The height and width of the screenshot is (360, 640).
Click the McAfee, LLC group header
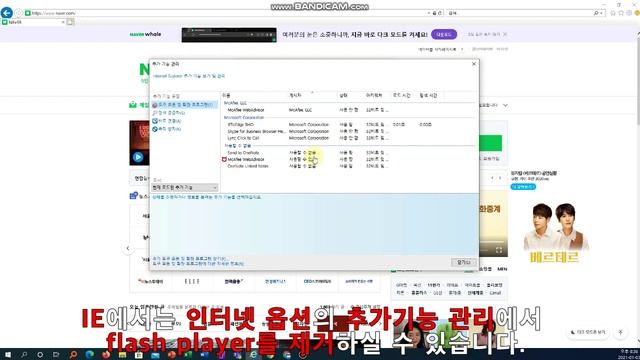235,103
